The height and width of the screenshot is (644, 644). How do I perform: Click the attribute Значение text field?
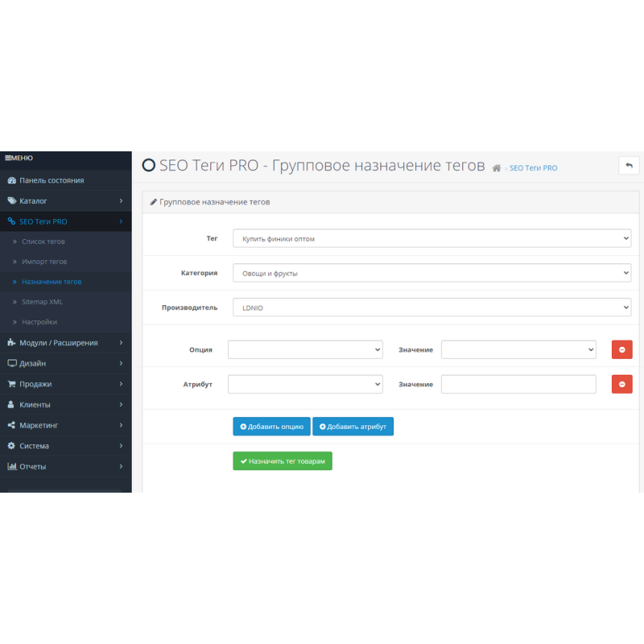tap(518, 384)
